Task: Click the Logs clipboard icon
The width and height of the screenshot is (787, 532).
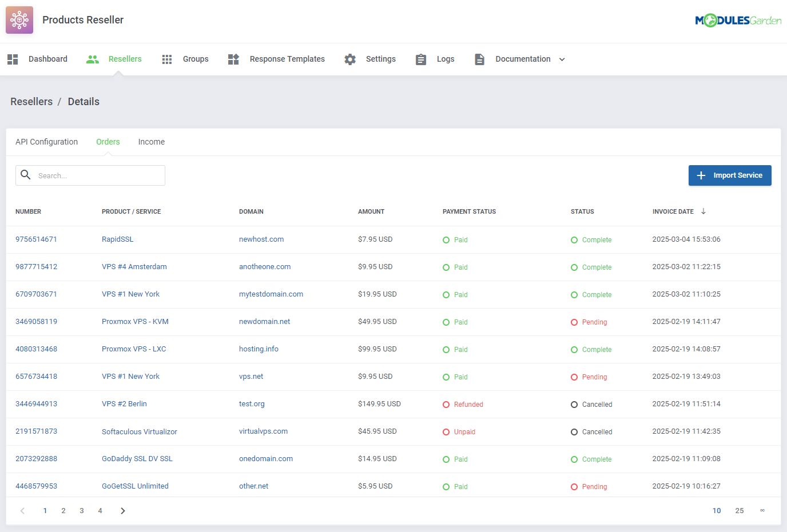Action: (x=421, y=59)
